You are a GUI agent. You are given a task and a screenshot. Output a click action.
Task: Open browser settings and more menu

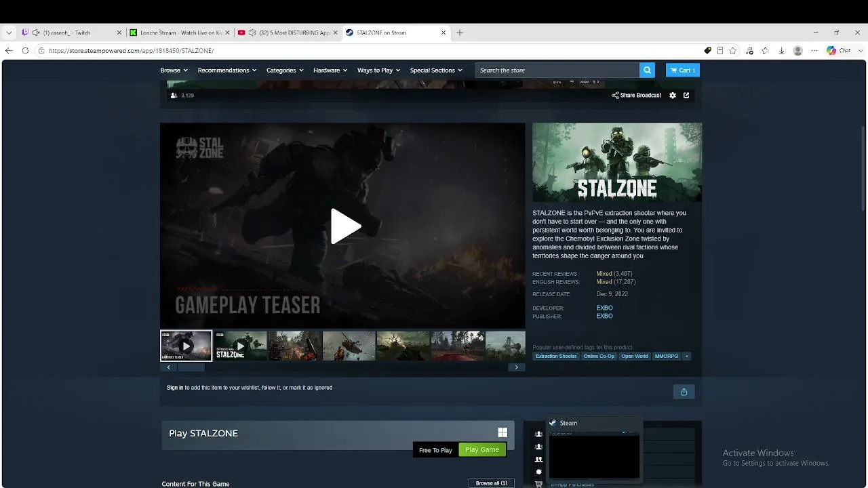[x=814, y=50]
